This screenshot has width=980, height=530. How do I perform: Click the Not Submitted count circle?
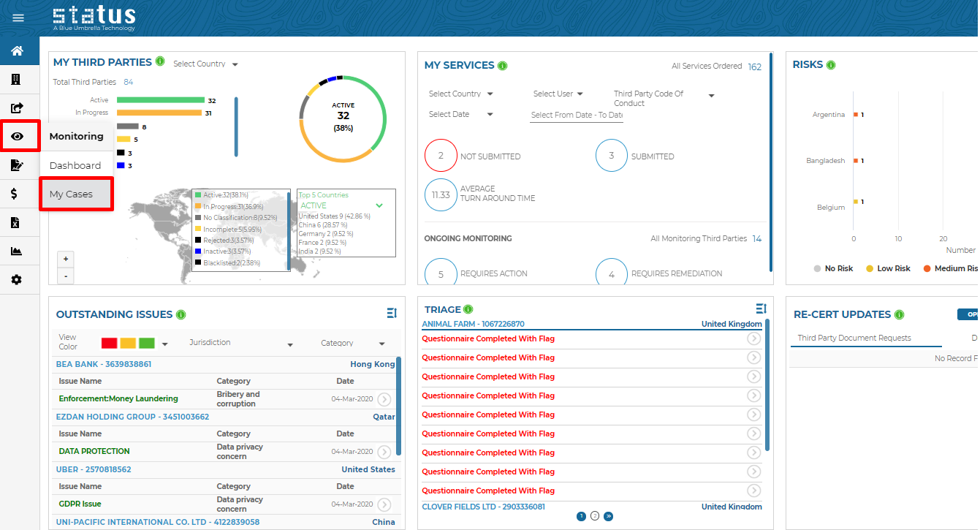(x=441, y=156)
